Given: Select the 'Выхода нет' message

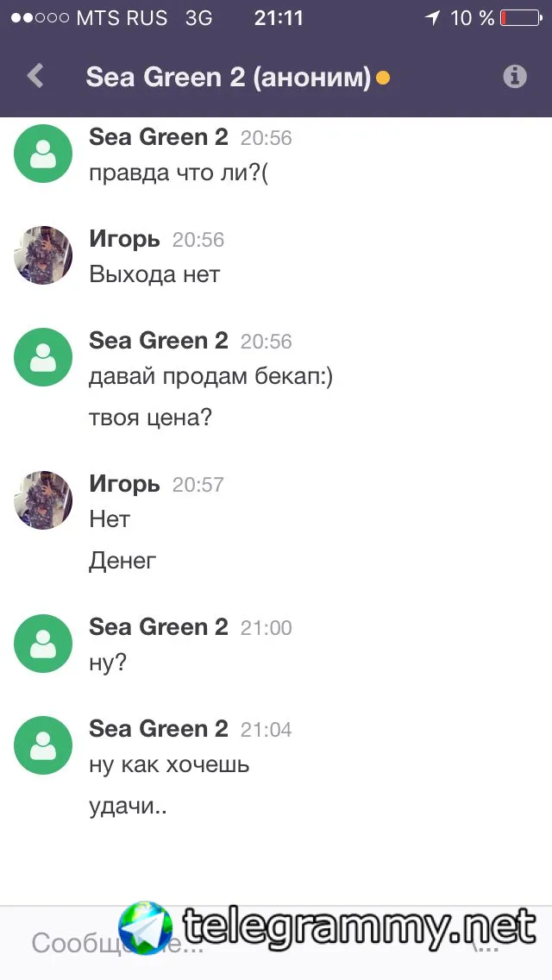Looking at the screenshot, I should click(x=154, y=275).
